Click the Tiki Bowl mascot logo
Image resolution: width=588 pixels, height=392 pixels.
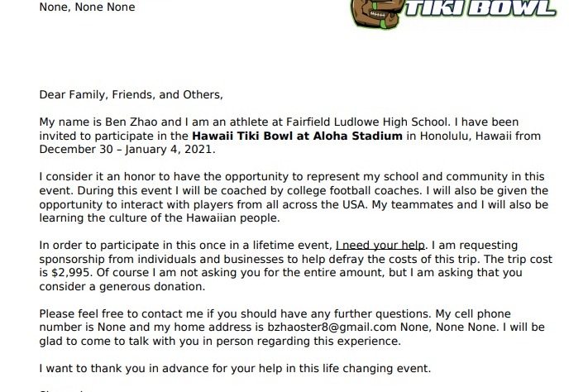point(377,13)
